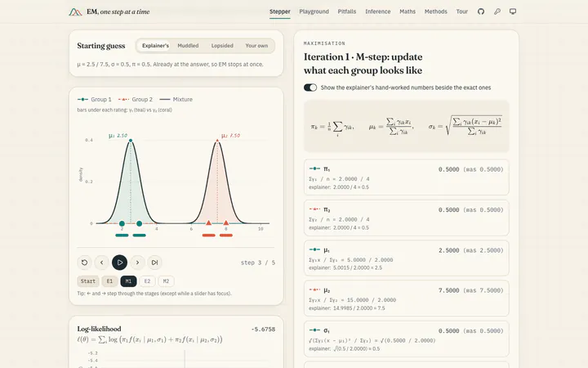Image resolution: width=588 pixels, height=368 pixels.
Task: Click the Mixture legend line
Action: (165, 100)
